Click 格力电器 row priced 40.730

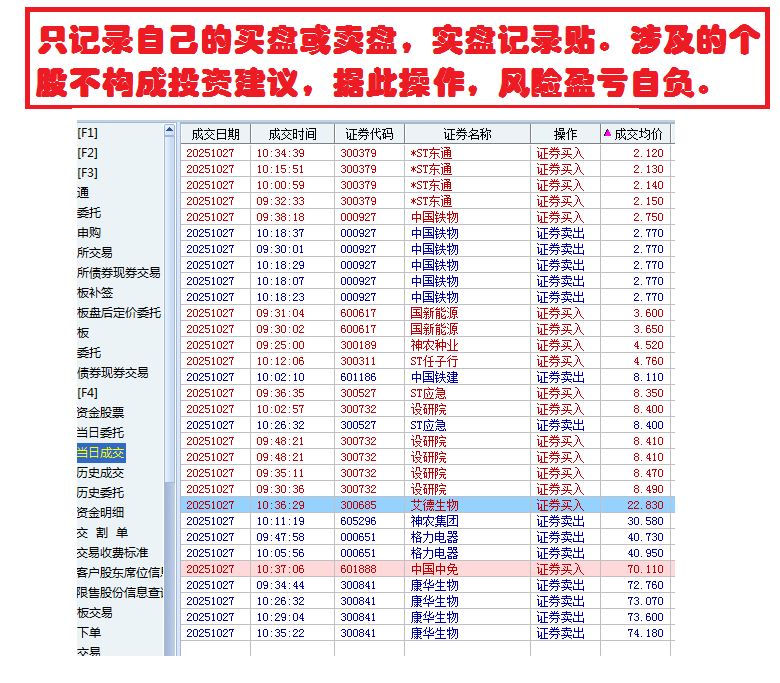coord(428,537)
